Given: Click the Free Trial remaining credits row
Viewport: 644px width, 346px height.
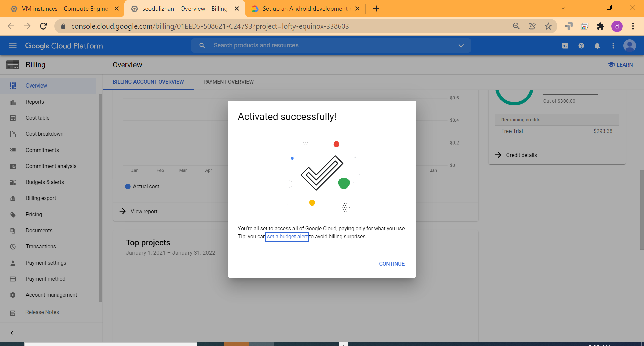Looking at the screenshot, I should click(557, 131).
